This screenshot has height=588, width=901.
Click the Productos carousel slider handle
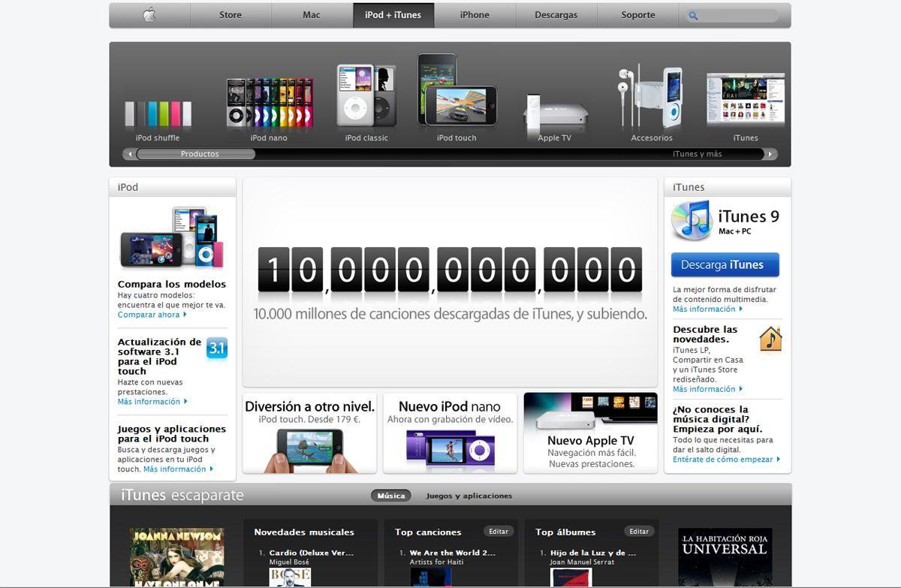click(x=196, y=154)
